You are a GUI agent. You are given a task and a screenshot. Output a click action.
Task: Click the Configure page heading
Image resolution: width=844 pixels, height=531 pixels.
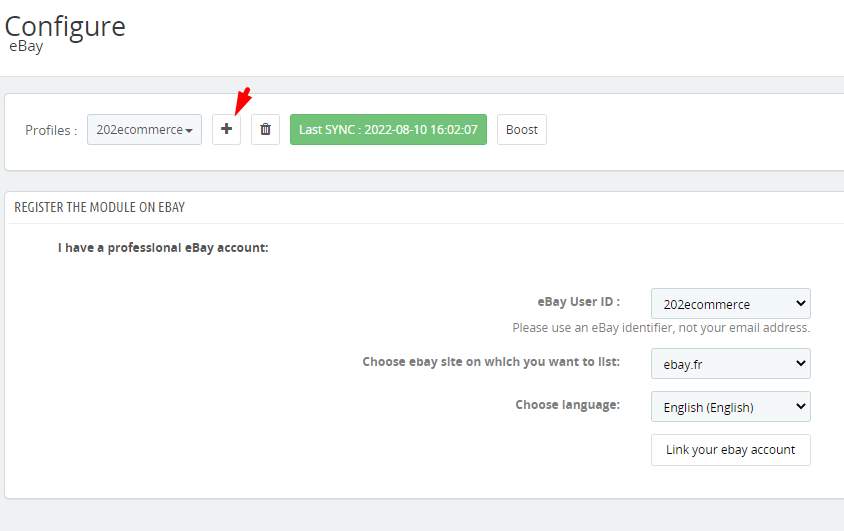tap(66, 26)
